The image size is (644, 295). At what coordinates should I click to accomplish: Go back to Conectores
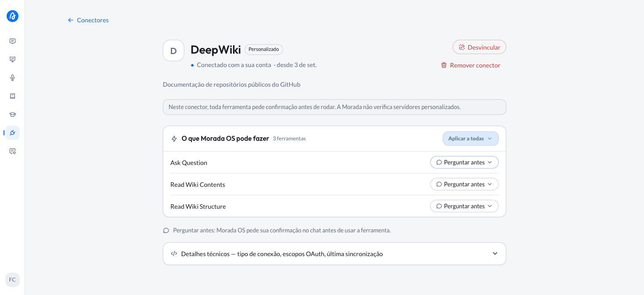[x=88, y=20]
